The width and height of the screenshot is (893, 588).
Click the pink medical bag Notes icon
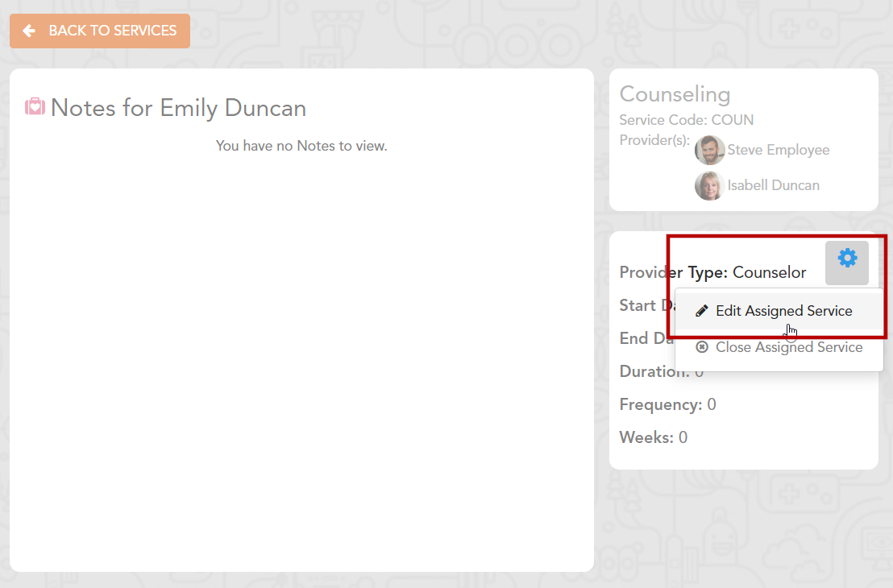click(x=35, y=107)
